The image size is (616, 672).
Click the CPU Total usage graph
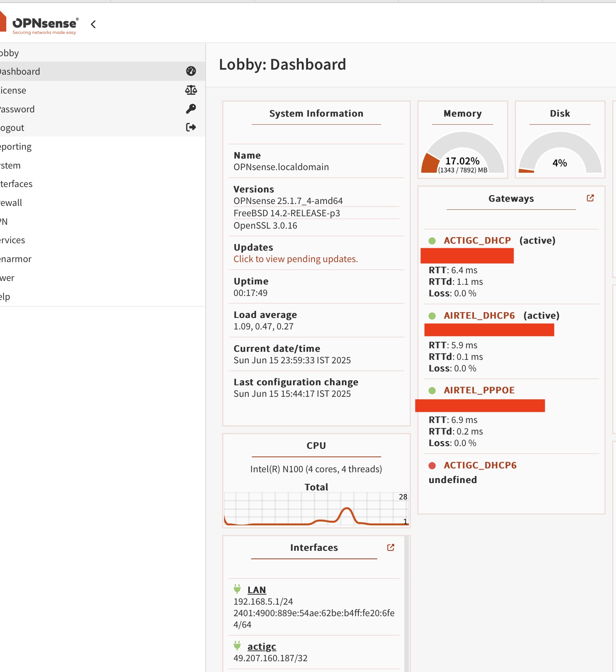[316, 509]
